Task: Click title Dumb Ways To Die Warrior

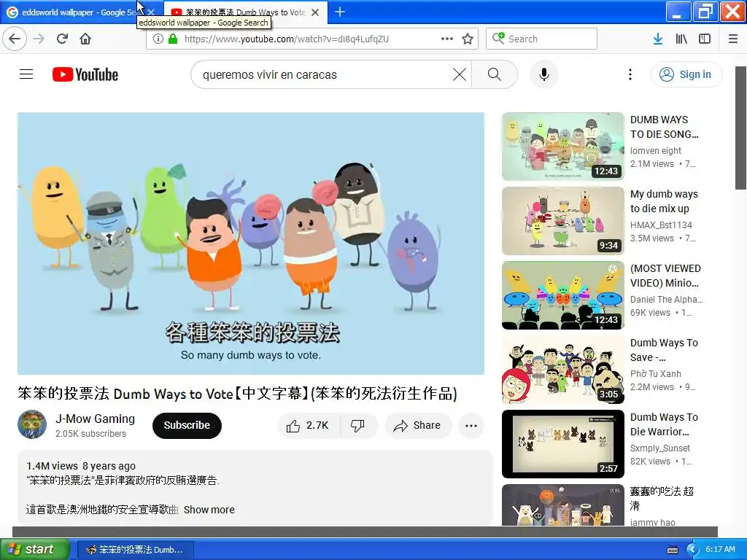Action: click(x=664, y=424)
